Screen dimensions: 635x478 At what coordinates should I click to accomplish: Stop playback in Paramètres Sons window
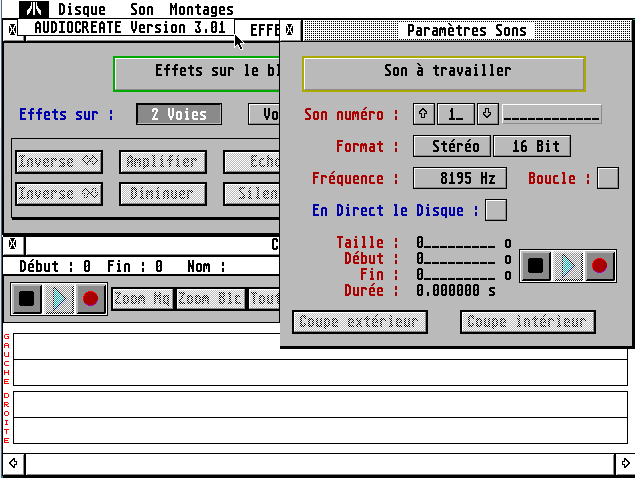pyautogui.click(x=535, y=266)
